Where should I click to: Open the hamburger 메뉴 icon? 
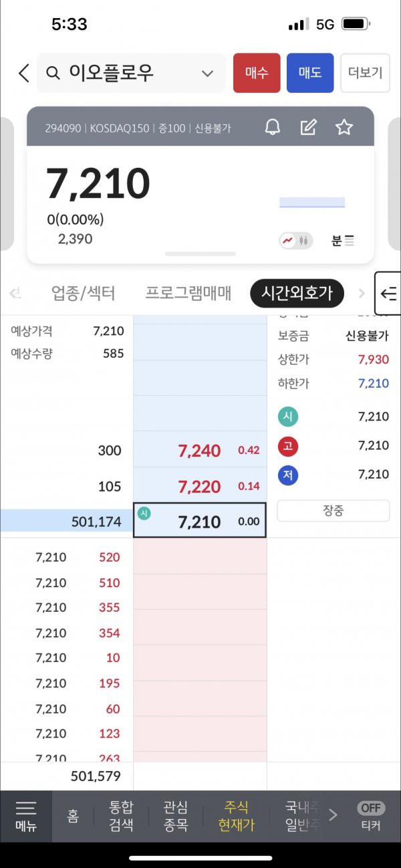(x=26, y=816)
